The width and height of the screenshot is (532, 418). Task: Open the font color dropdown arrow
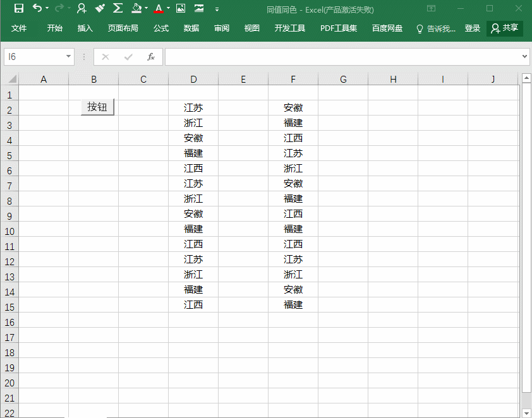168,8
